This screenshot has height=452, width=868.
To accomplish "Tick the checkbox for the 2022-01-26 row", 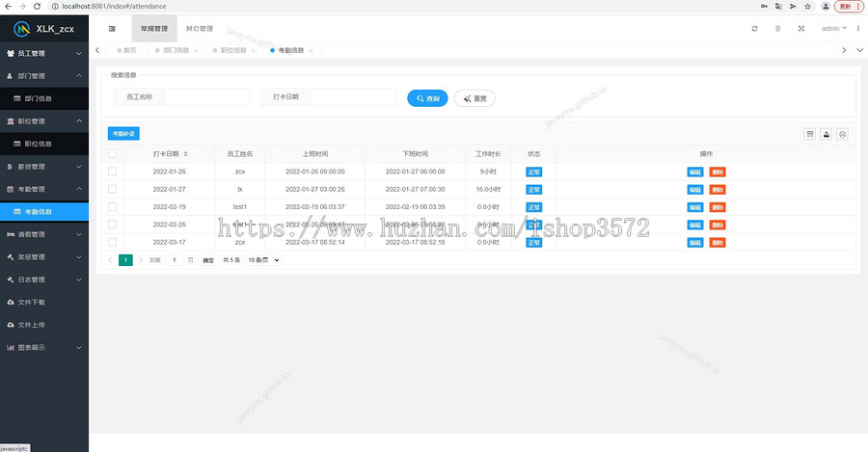I will click(x=113, y=172).
